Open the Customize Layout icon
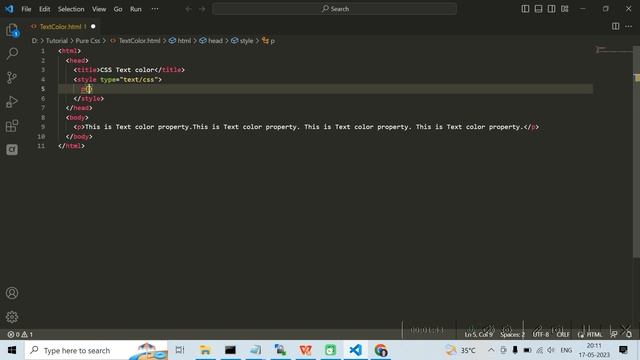 [564, 9]
